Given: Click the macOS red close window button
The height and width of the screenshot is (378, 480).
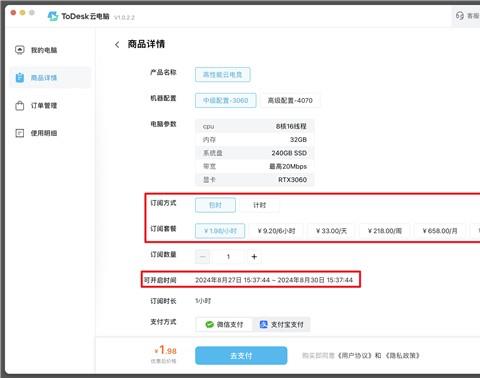Looking at the screenshot, I should pyautogui.click(x=13, y=13).
